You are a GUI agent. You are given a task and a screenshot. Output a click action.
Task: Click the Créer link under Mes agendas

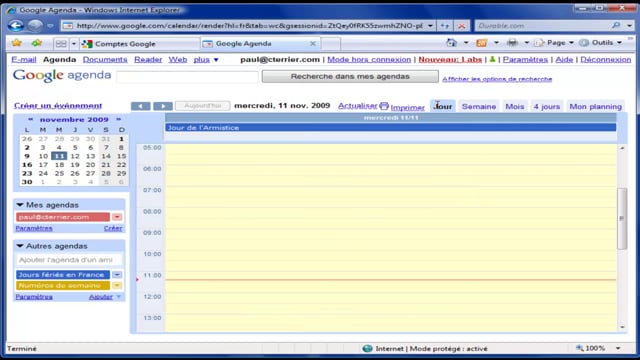point(113,228)
